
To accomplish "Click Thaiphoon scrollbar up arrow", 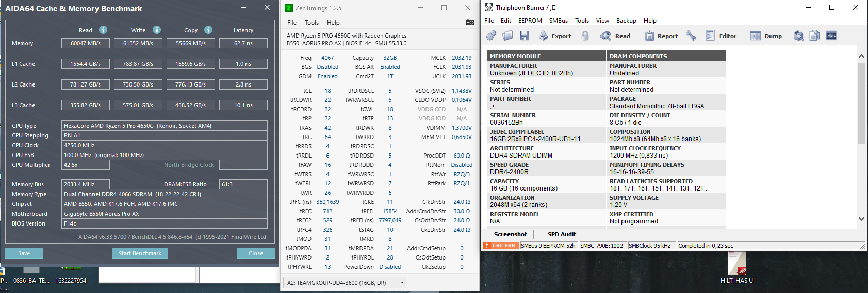I will [861, 56].
